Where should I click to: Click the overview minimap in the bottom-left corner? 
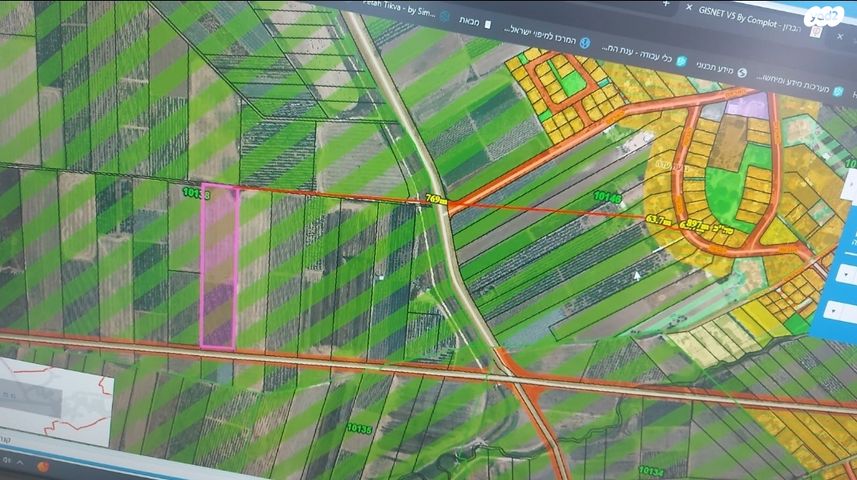[55, 400]
